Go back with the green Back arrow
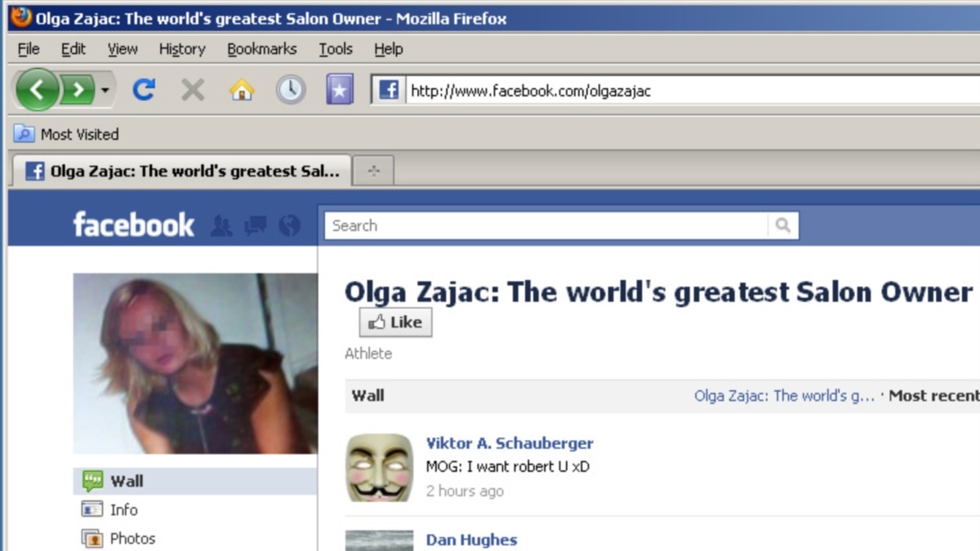 37,90
